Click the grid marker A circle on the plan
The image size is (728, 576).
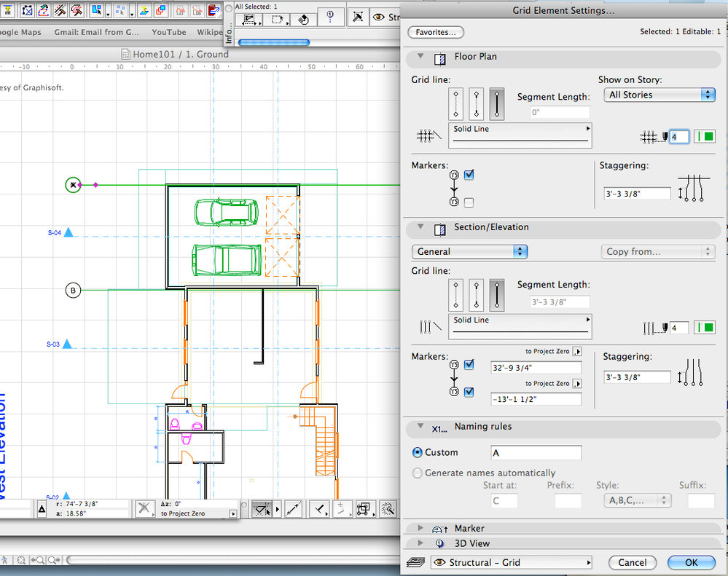pyautogui.click(x=73, y=185)
